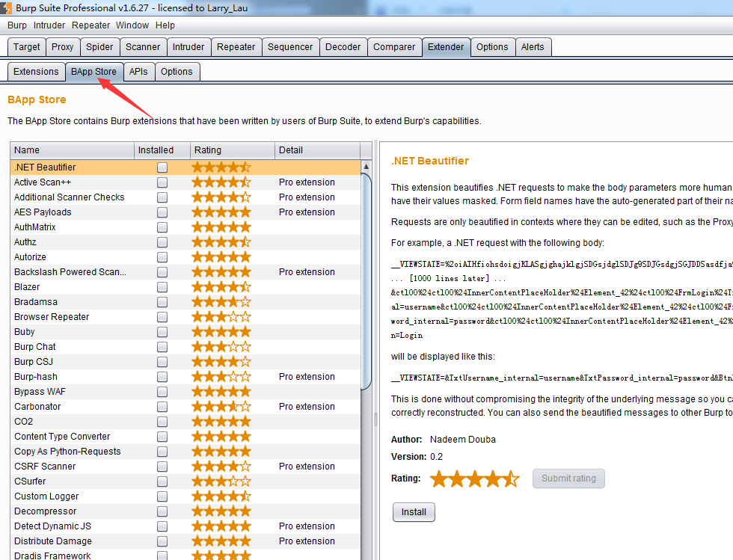This screenshot has height=560, width=733.
Task: Select the Distribute Damage row
Action: tap(185, 541)
